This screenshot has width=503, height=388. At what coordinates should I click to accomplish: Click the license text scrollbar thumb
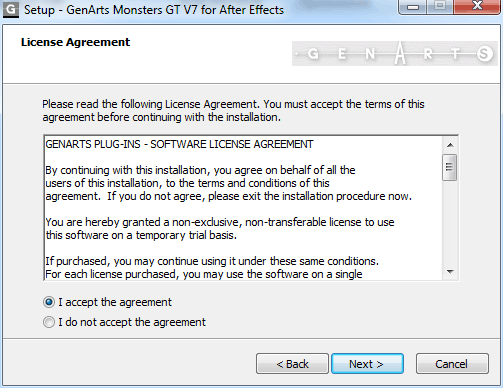[x=450, y=167]
